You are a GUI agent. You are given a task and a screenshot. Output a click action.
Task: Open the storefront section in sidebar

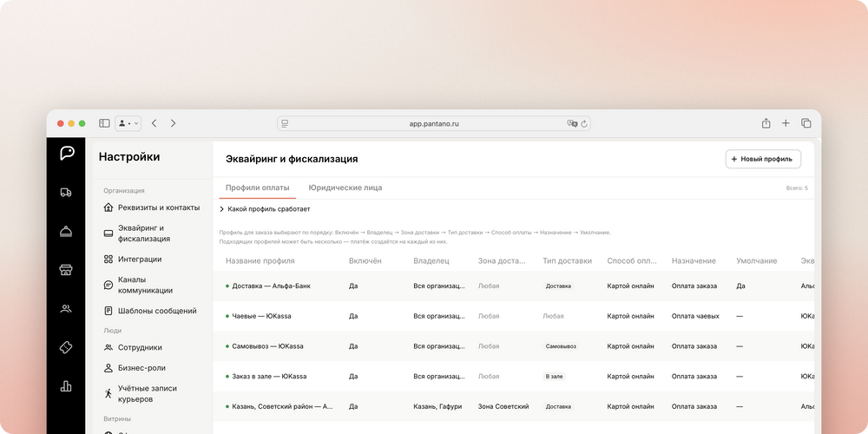coord(66,270)
